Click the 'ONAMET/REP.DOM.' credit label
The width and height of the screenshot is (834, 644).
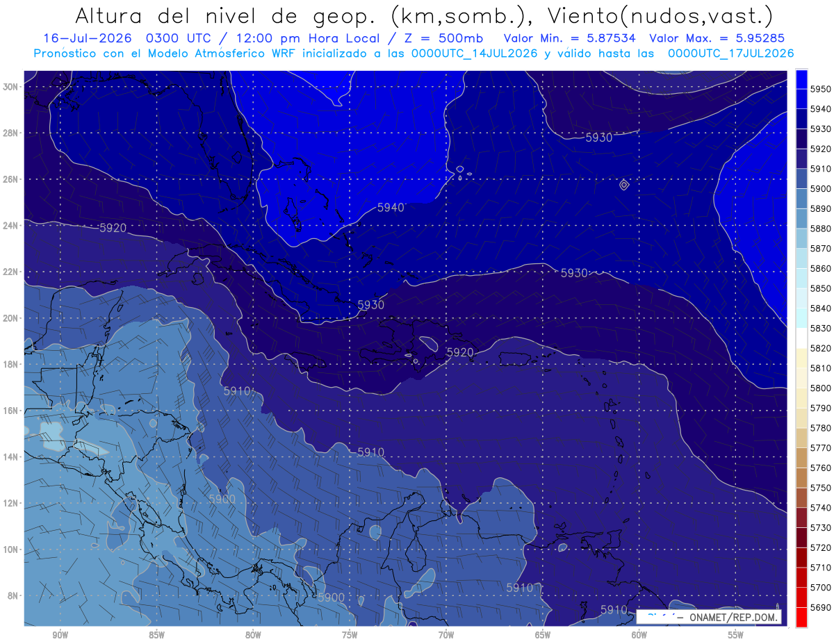tap(733, 617)
